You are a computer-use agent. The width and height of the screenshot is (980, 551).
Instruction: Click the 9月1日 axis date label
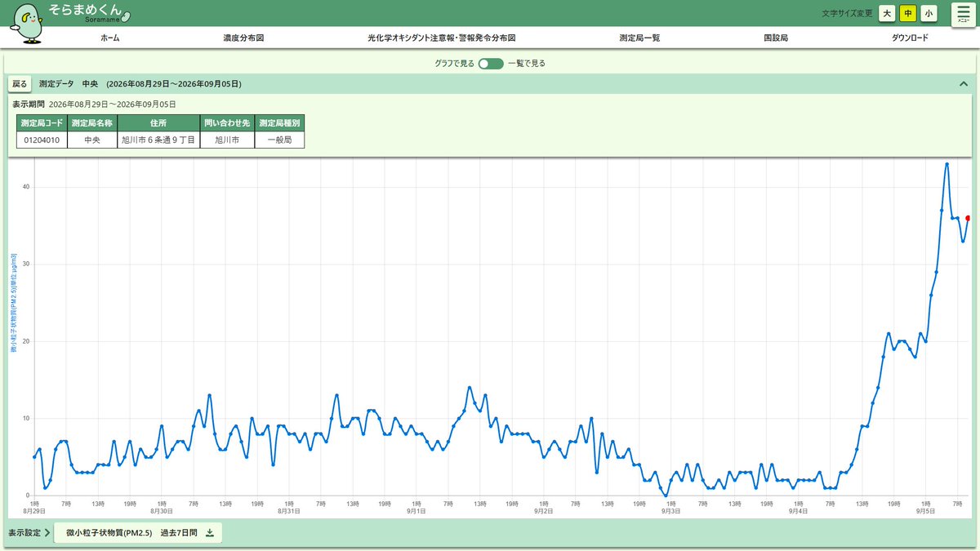[x=416, y=510]
